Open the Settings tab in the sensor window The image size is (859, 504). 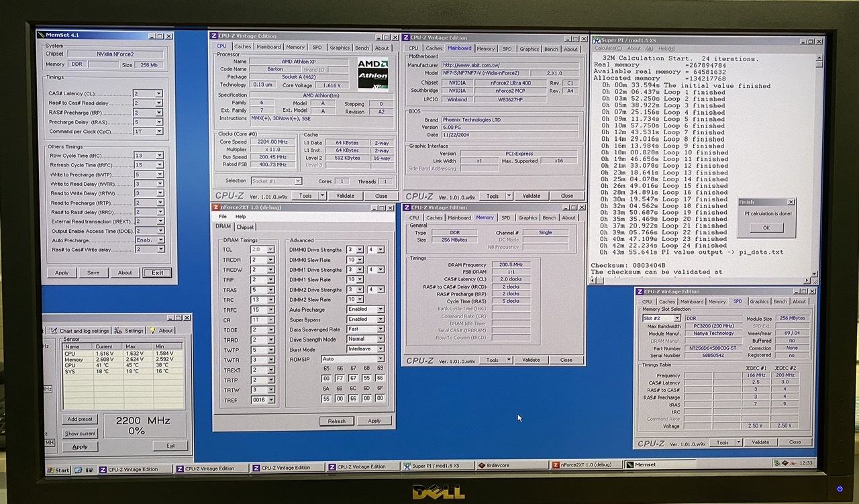[x=130, y=331]
